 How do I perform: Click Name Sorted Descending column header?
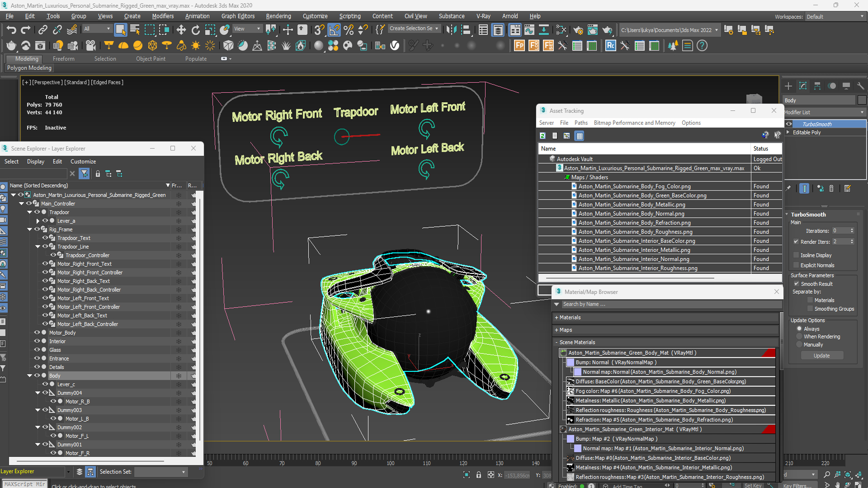[90, 185]
